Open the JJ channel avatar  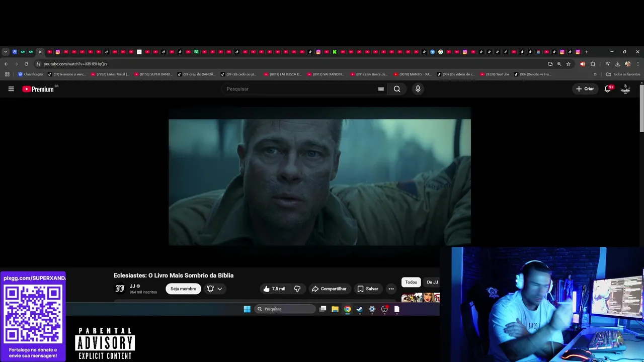[x=120, y=289]
